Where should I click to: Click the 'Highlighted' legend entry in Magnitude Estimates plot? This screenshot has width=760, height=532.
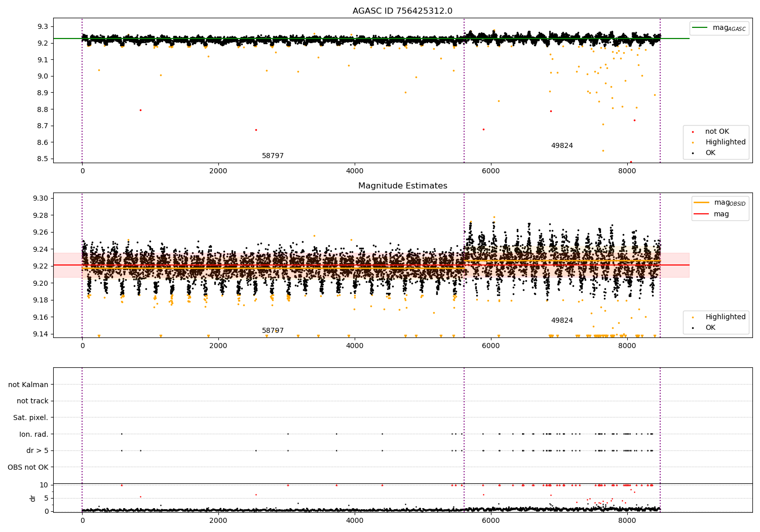(725, 317)
